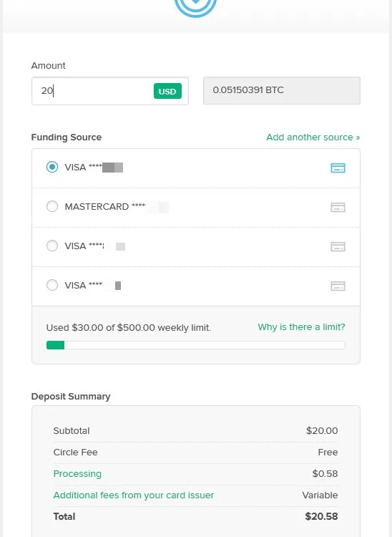Click the card icon on the selected VISA row
The height and width of the screenshot is (537, 392).
tap(338, 168)
